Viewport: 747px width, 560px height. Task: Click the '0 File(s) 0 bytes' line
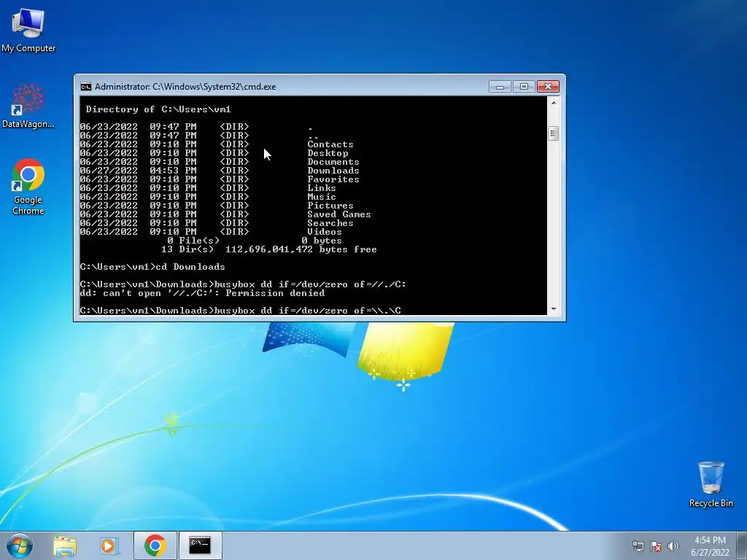click(255, 241)
